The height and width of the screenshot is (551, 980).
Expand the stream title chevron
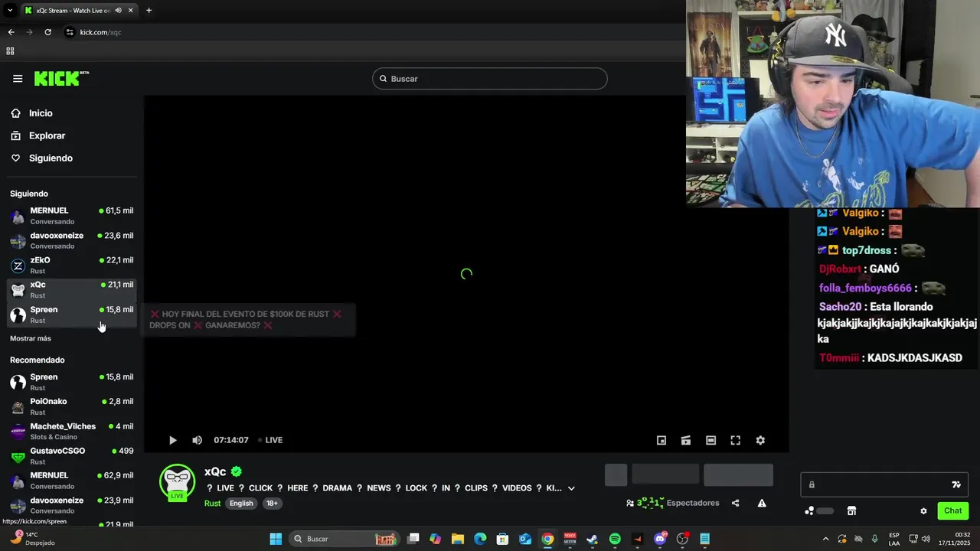click(571, 488)
